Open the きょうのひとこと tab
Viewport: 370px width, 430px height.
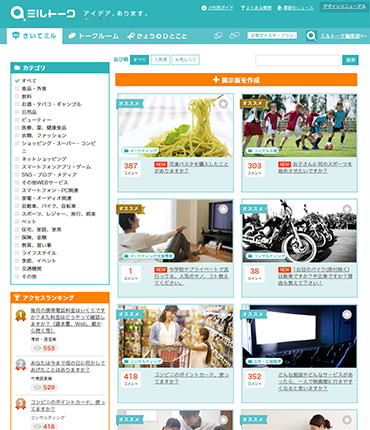pyautogui.click(x=157, y=36)
